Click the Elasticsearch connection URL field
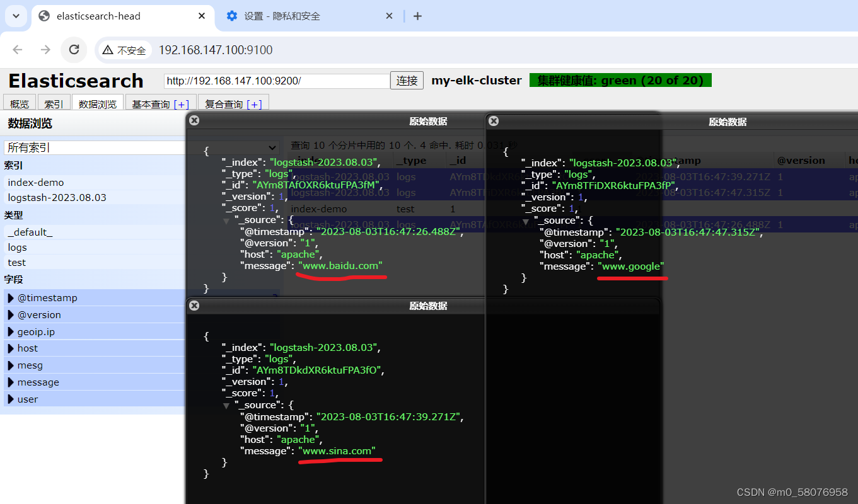Image resolution: width=858 pixels, height=504 pixels. (x=277, y=81)
